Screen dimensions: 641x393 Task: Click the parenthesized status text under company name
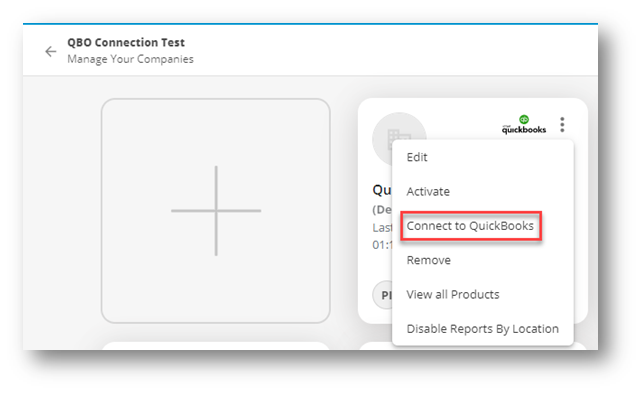pyautogui.click(x=382, y=210)
